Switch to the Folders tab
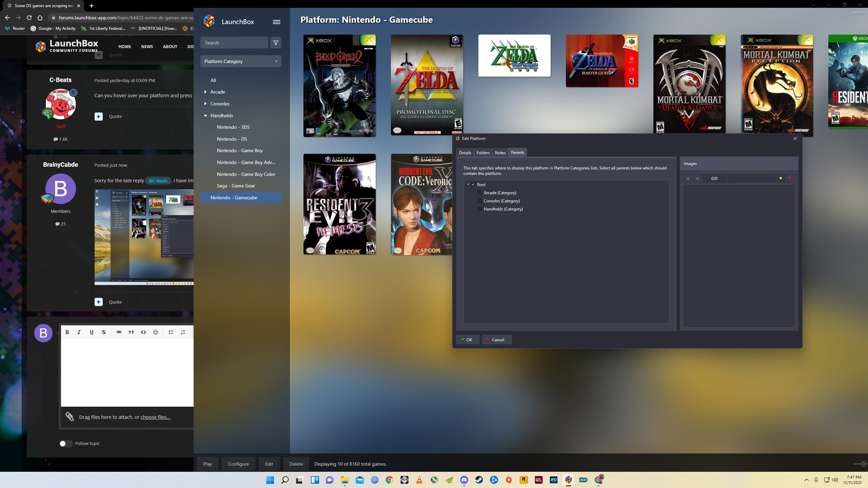Image resolution: width=868 pixels, height=488 pixels. click(x=483, y=153)
